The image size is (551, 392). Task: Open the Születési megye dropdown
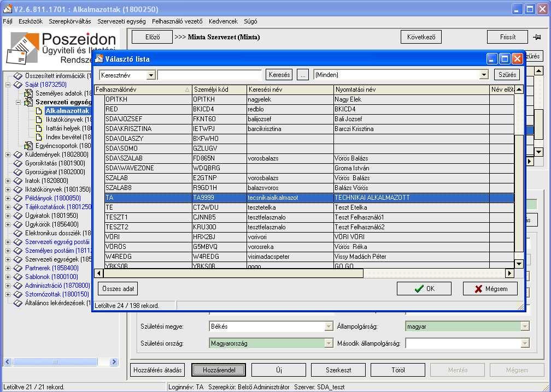(329, 326)
